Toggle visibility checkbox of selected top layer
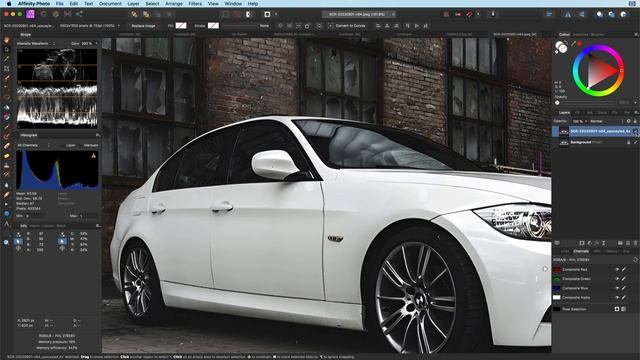This screenshot has width=640, height=360. (x=636, y=131)
